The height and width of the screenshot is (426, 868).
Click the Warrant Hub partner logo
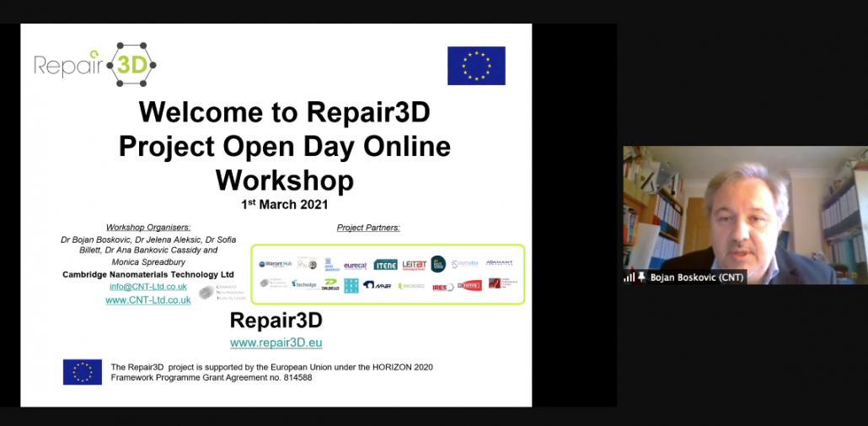pos(275,264)
